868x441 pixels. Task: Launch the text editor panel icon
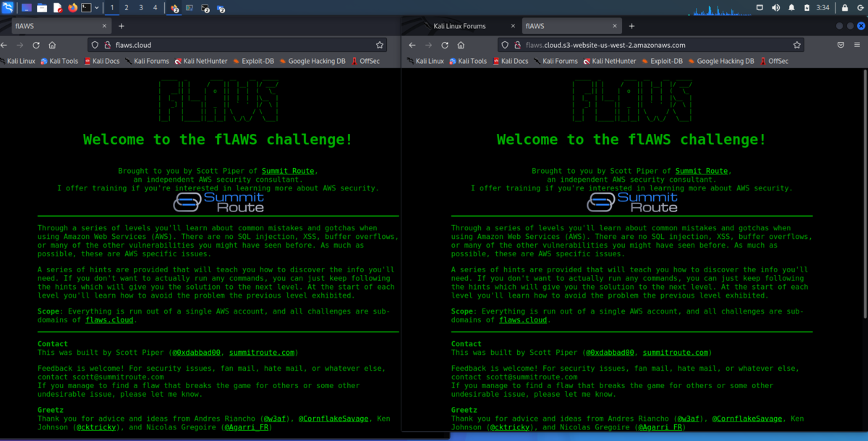57,8
